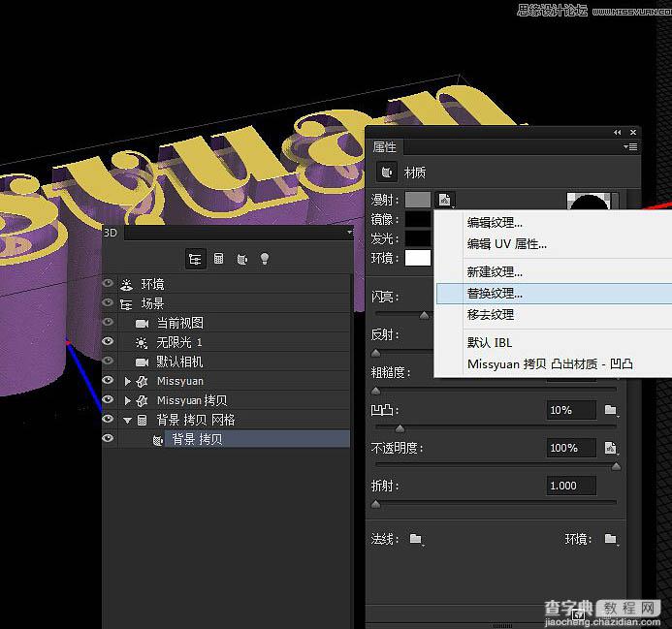672x629 pixels.
Task: Select Missyuan 拷贝 凸出材质 - 凹凸 entry
Action: pyautogui.click(x=550, y=364)
